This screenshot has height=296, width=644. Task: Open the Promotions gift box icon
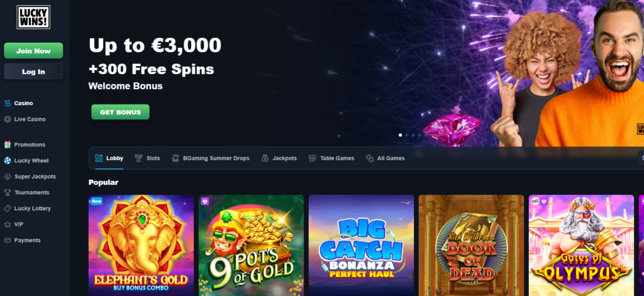pyautogui.click(x=8, y=145)
